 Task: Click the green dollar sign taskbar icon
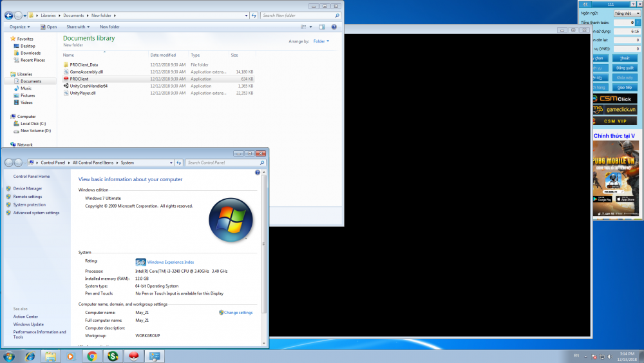113,356
